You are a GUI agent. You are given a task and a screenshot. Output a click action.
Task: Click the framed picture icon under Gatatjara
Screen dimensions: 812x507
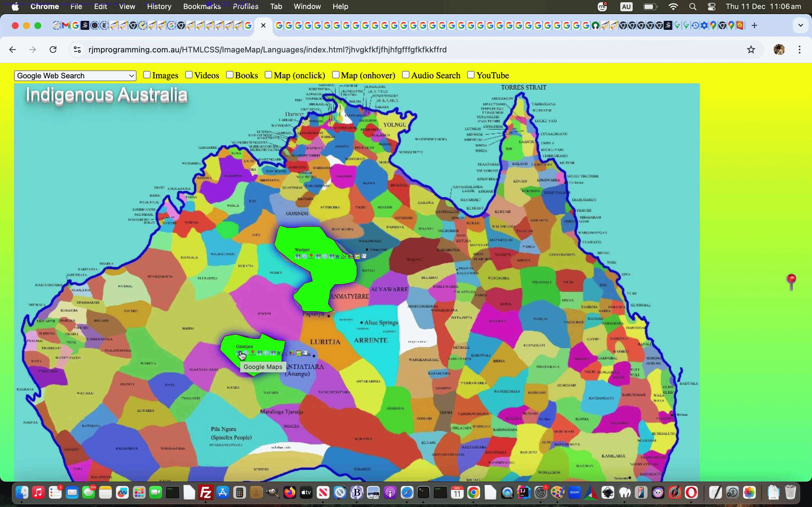tap(299, 353)
